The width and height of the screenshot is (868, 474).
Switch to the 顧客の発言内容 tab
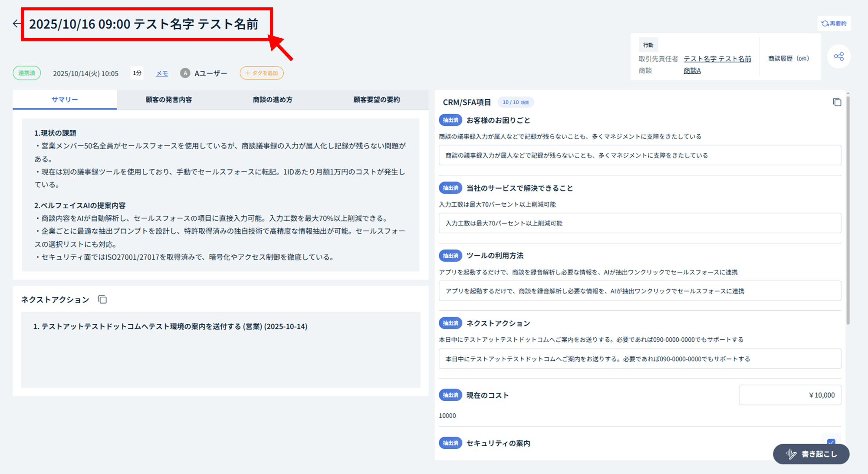click(x=168, y=100)
